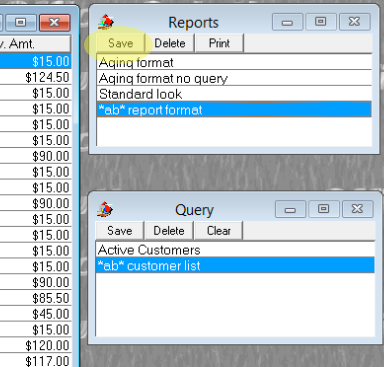
Task: Maximize the Query window
Action: [x=323, y=209]
